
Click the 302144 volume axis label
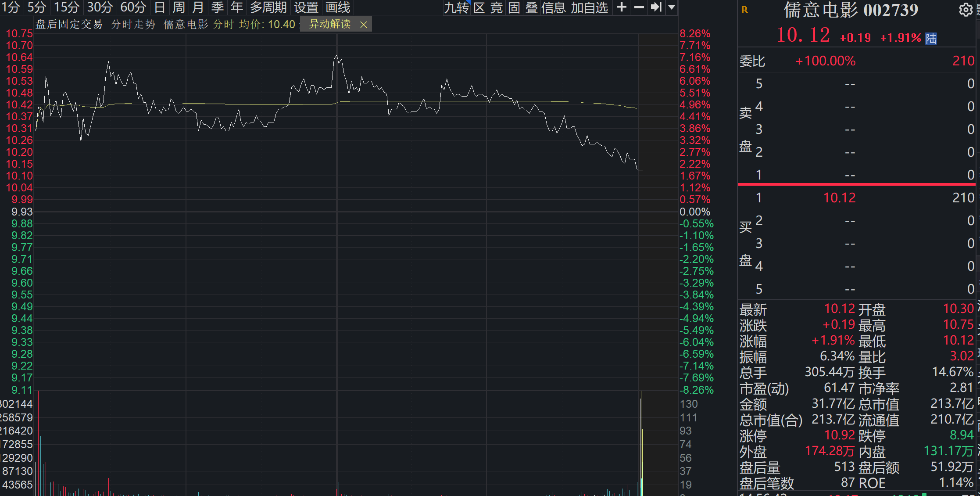pos(17,404)
